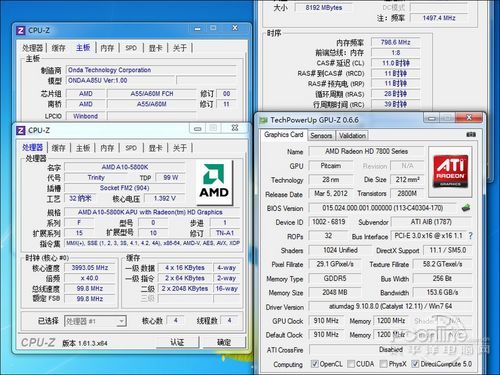500x375 pixels.
Task: Open 关于 tab in front CPU-Z window
Action: (180, 148)
